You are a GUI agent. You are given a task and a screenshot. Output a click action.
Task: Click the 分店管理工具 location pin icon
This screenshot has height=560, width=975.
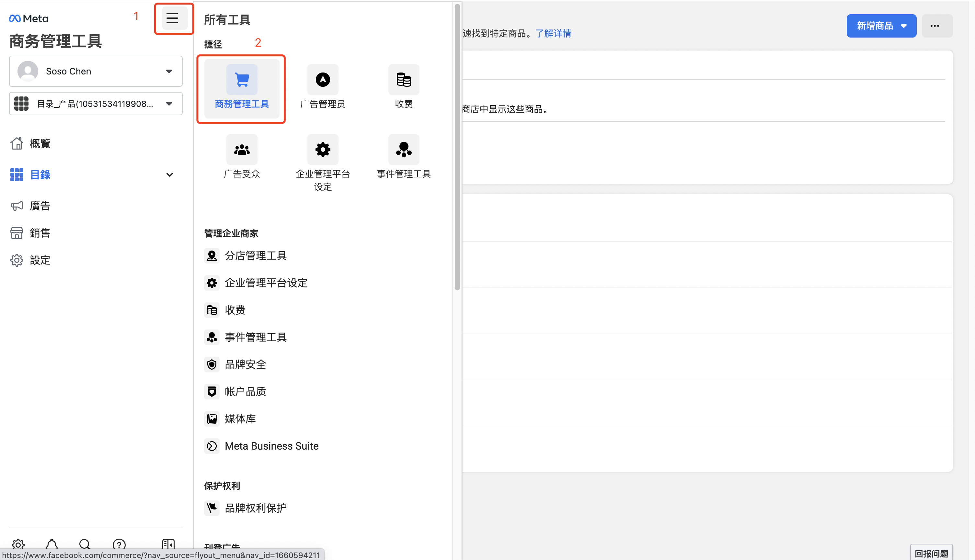coord(212,256)
